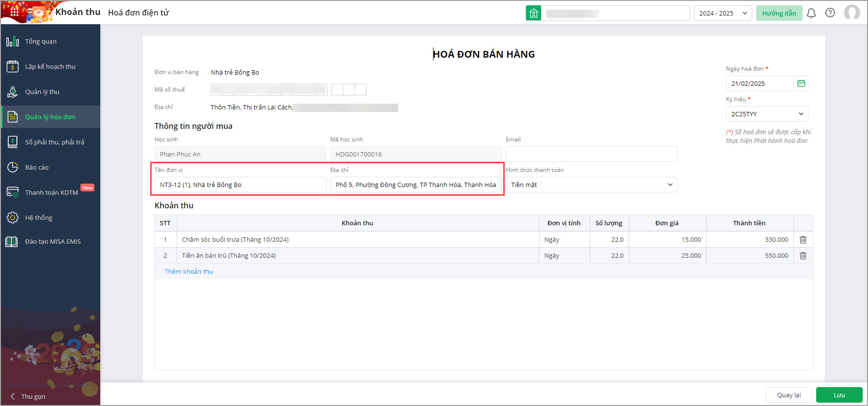Viewport: 868px width, 406px height.
Task: Expand the 2024 - 2025 school year dropdown
Action: pos(723,13)
